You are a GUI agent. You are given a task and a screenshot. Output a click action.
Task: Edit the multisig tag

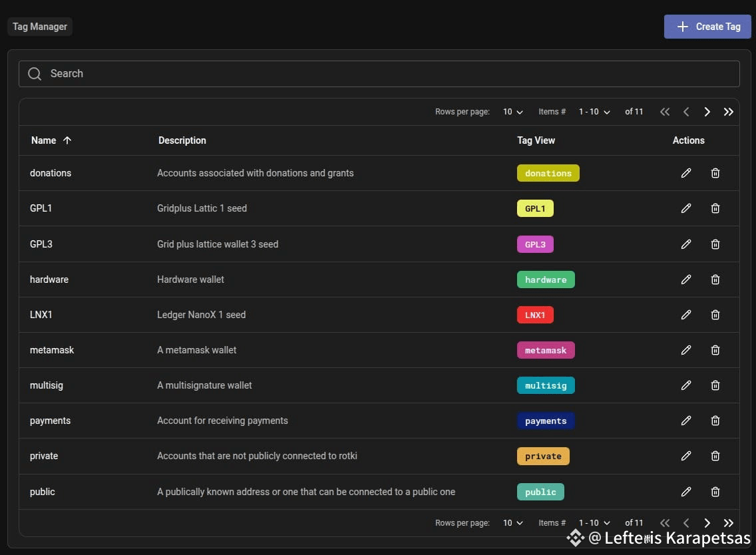[686, 385]
